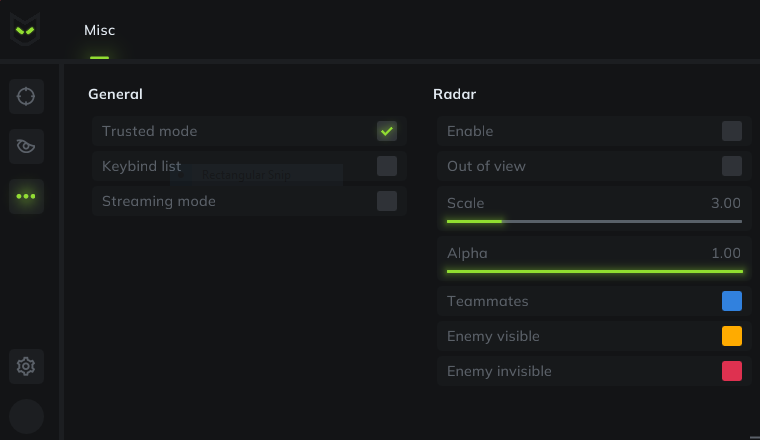This screenshot has width=760, height=440.
Task: Click the Scale value 3.00
Action: (726, 203)
